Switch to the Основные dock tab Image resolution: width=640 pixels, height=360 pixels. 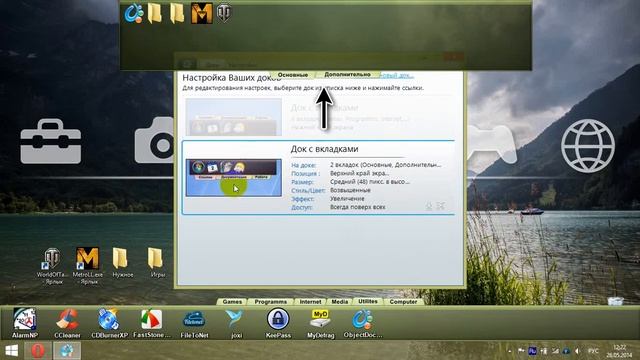pos(293,75)
